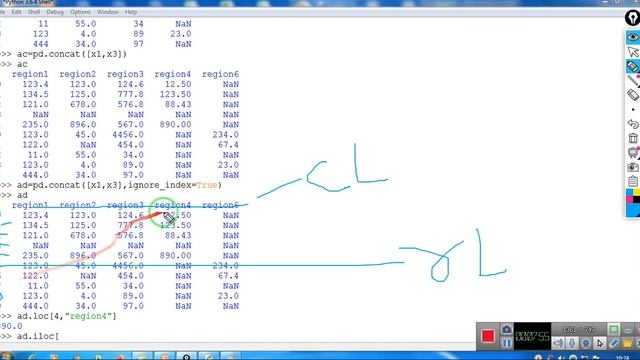Open the Help menu

[x=131, y=12]
